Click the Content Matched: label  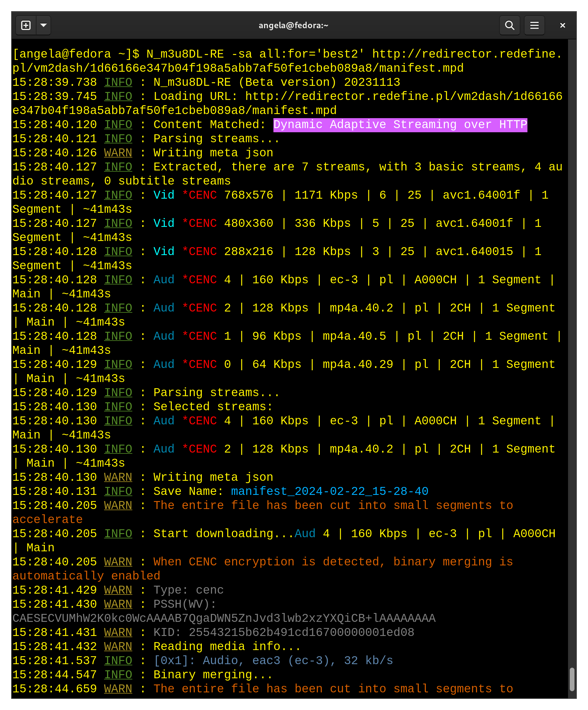click(x=209, y=125)
